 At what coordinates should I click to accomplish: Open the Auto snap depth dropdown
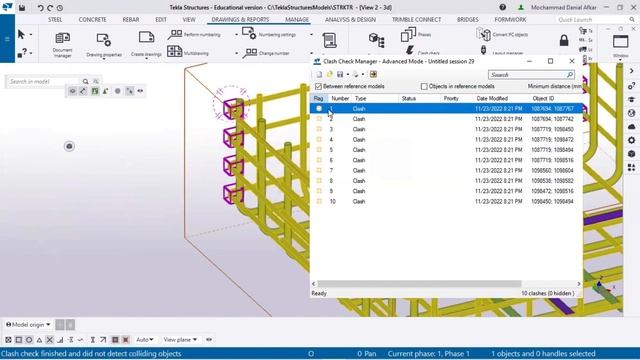point(145,340)
